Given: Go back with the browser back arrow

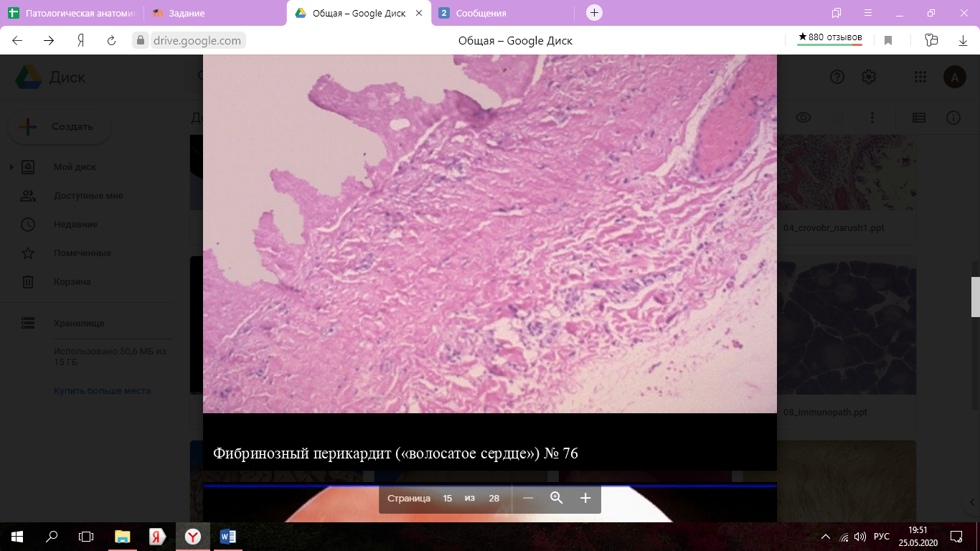Looking at the screenshot, I should pyautogui.click(x=17, y=41).
